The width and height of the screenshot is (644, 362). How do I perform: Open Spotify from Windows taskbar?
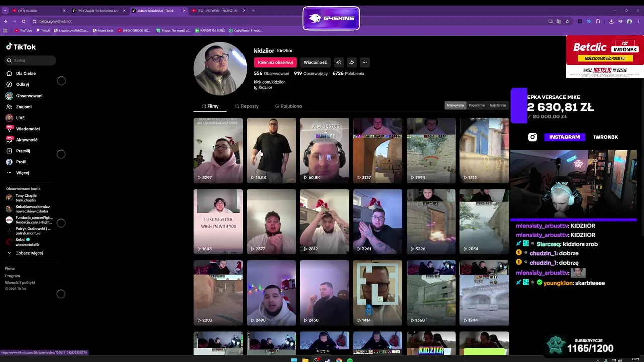[350, 360]
